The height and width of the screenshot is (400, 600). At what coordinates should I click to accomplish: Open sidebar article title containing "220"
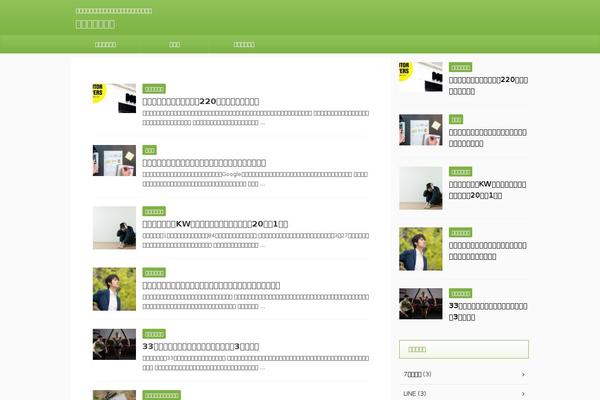488,86
